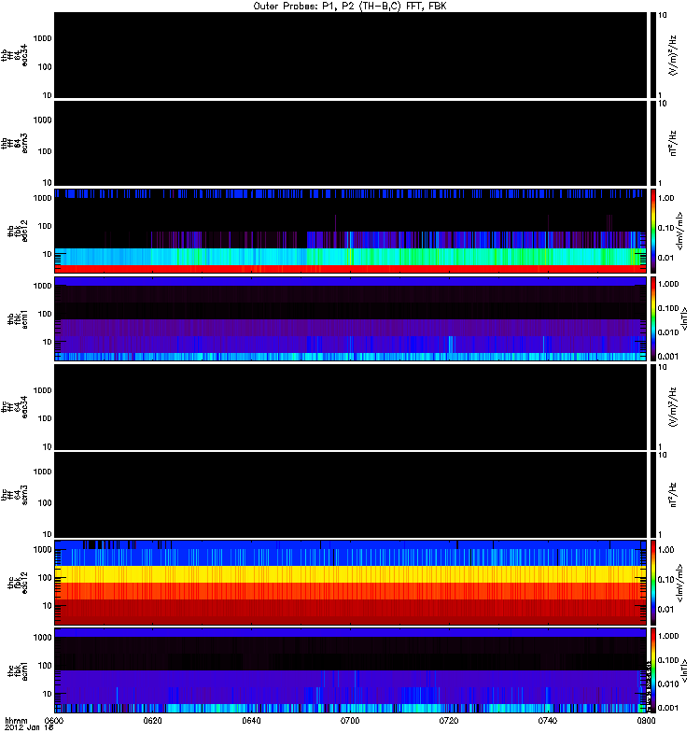Select the 0600 time axis label
700x747 pixels.
point(54,720)
